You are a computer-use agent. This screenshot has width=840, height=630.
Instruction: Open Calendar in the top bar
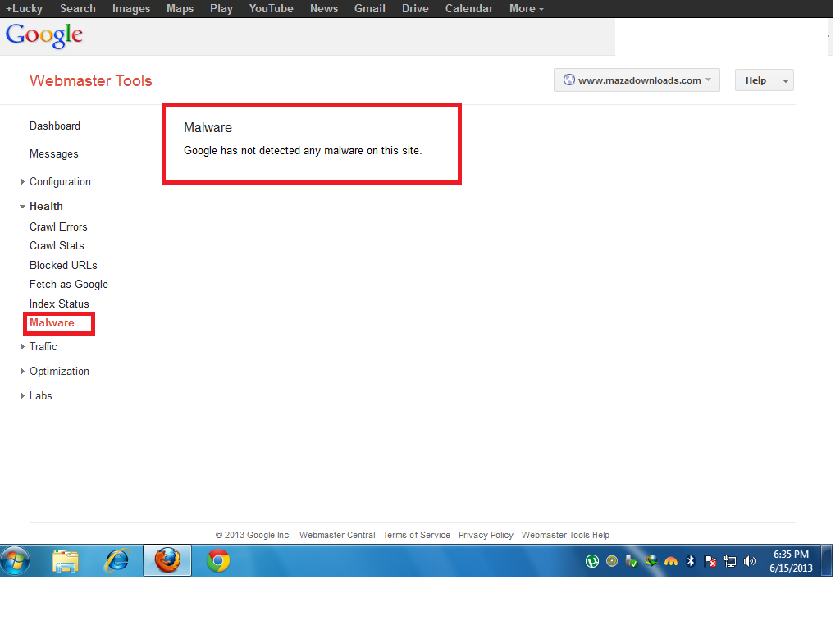tap(468, 8)
